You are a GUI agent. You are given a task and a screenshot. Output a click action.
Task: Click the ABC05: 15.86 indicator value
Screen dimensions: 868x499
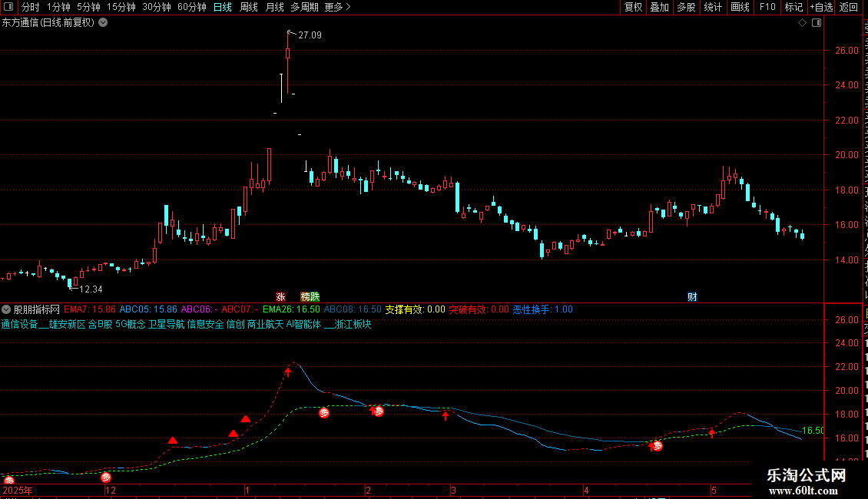click(148, 309)
